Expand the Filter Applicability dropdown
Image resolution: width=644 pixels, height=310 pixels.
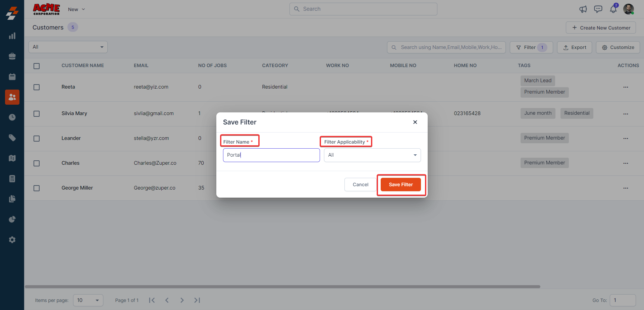tap(372, 155)
